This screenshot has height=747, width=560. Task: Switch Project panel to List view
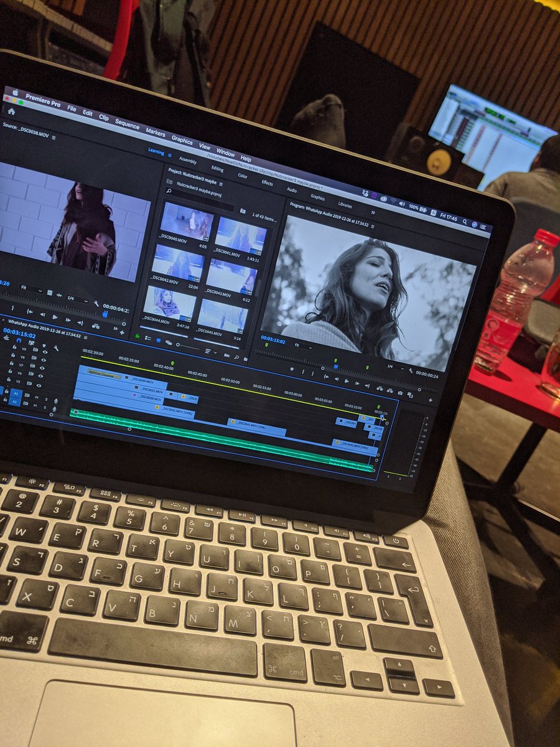(x=148, y=338)
